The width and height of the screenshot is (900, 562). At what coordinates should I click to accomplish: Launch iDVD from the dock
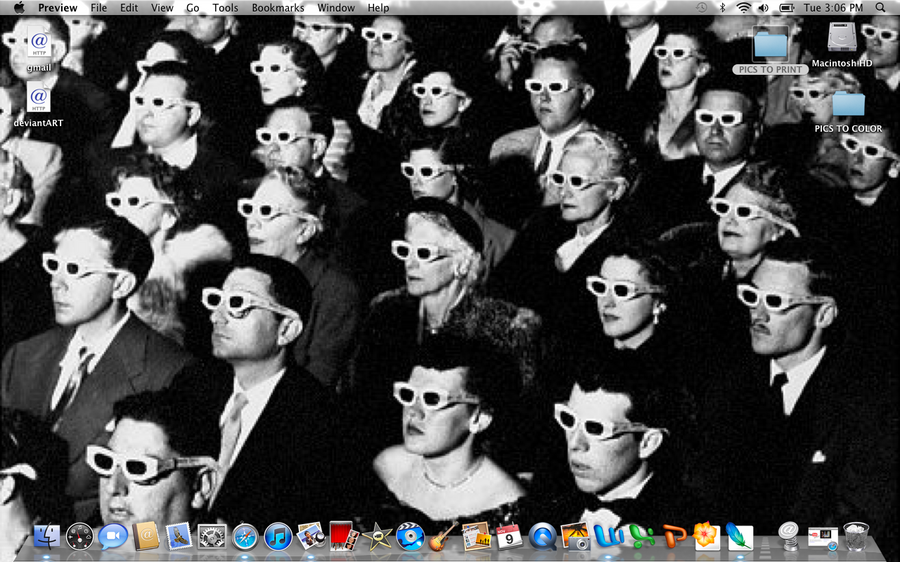410,537
